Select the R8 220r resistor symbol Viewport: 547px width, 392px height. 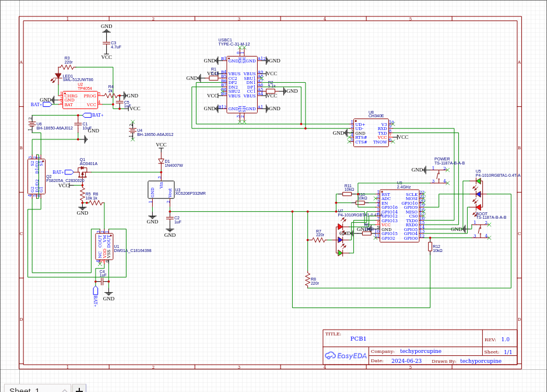pyautogui.click(x=307, y=280)
